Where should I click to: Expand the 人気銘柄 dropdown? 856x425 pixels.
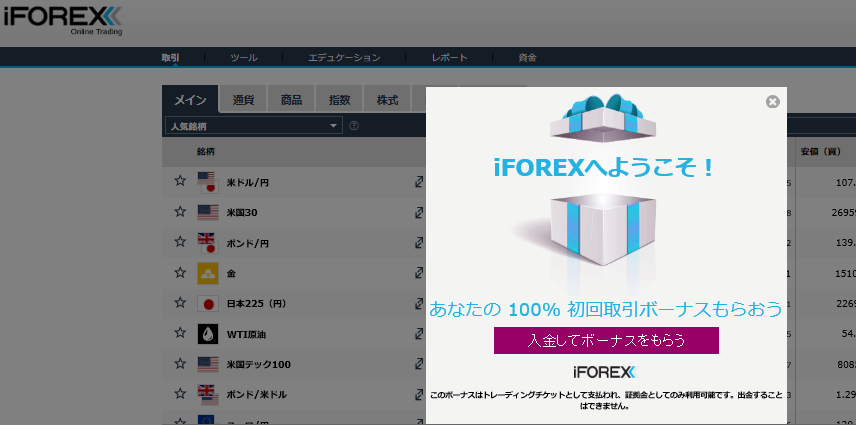pos(254,126)
